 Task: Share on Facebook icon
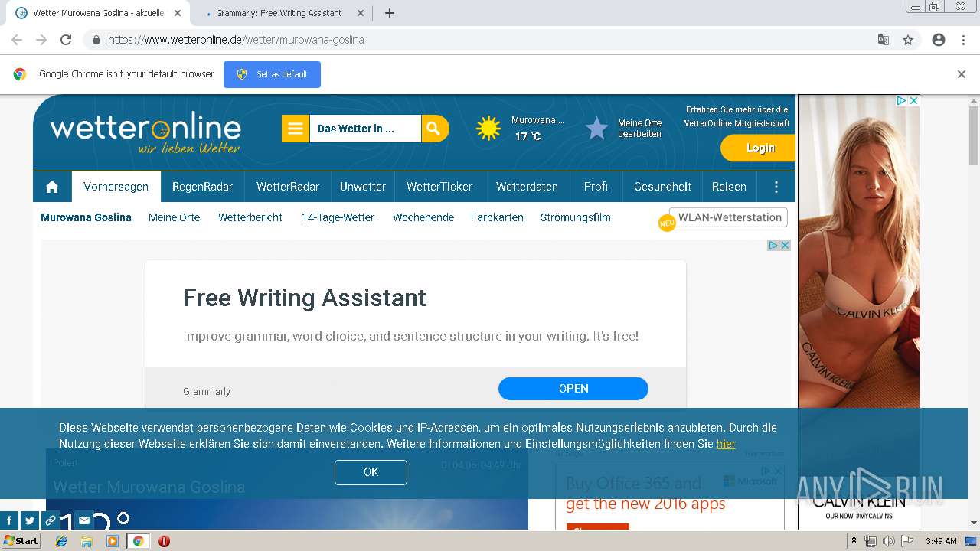[10, 520]
